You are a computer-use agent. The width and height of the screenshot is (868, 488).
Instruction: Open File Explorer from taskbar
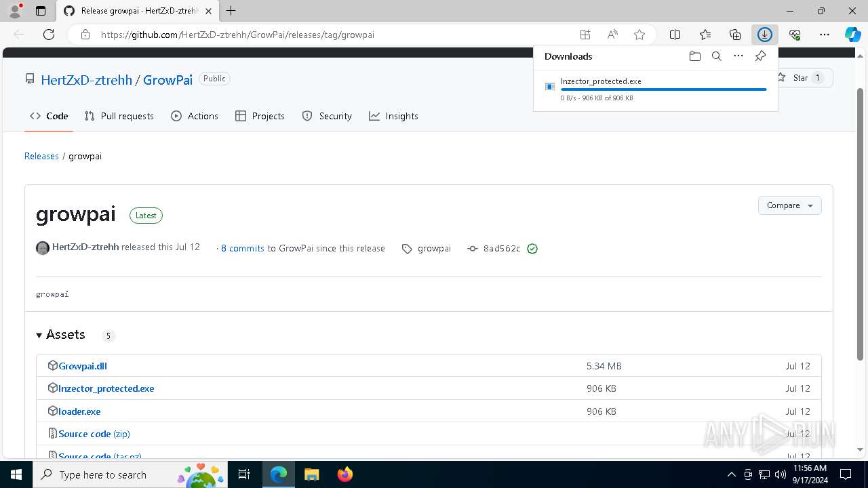click(311, 474)
